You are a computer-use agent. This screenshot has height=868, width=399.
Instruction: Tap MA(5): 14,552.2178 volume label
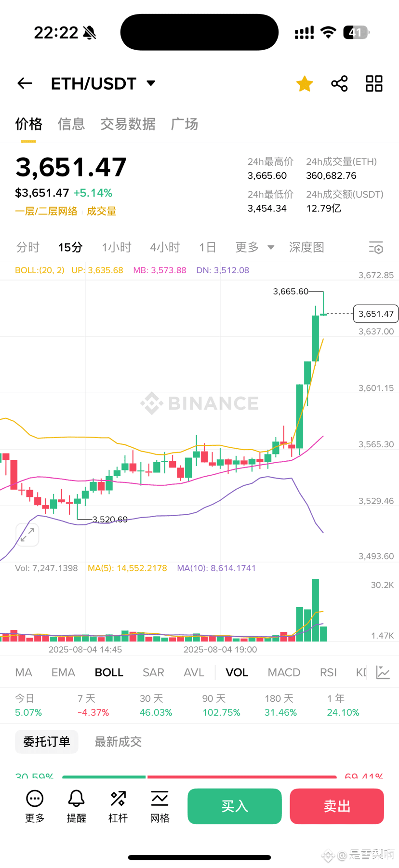(x=127, y=568)
